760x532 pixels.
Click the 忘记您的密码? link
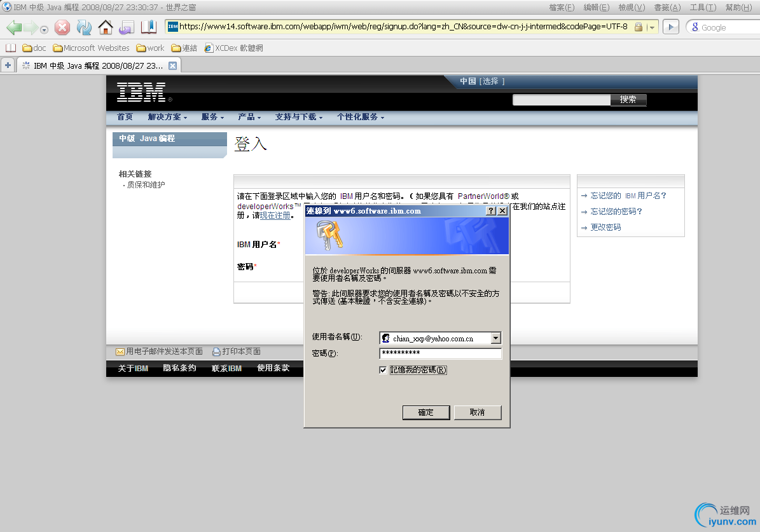click(616, 211)
